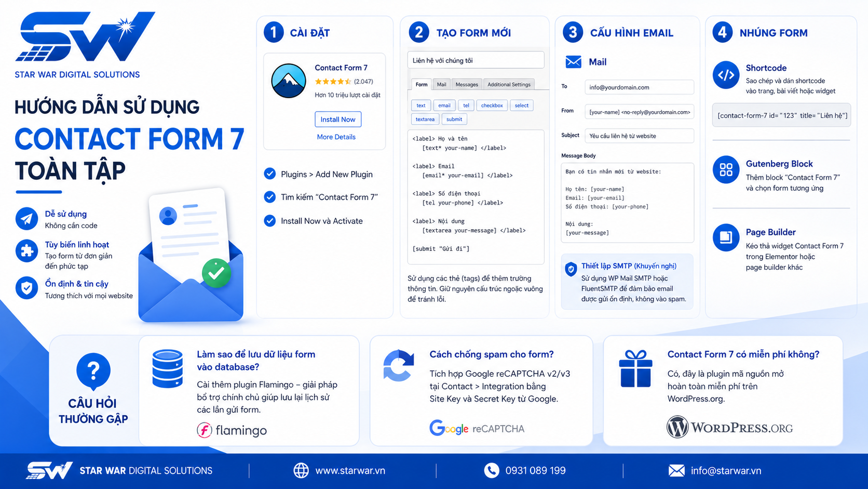Insert the 'tel' tag button
This screenshot has height=489, width=868.
(x=466, y=105)
